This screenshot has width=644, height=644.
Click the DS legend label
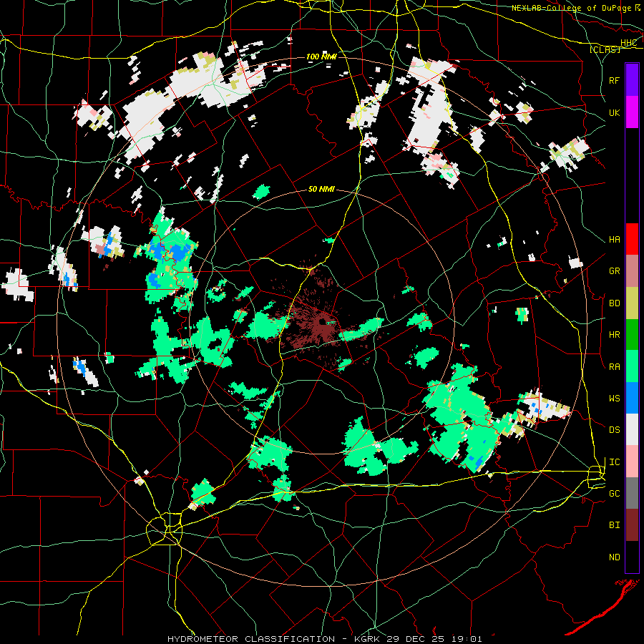pos(614,430)
